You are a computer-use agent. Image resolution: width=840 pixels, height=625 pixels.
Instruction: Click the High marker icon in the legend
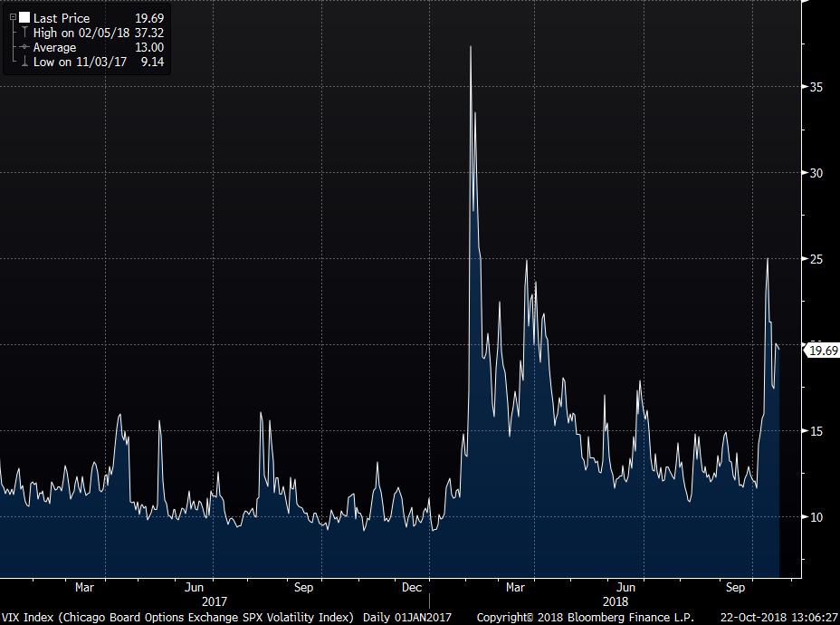[x=24, y=33]
